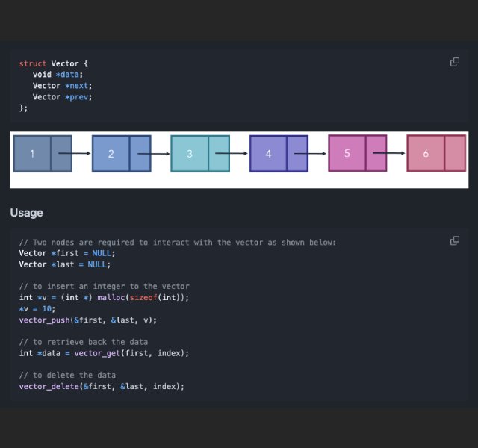Click the void *data field line
Screen dimensions: 478x448
pos(58,75)
